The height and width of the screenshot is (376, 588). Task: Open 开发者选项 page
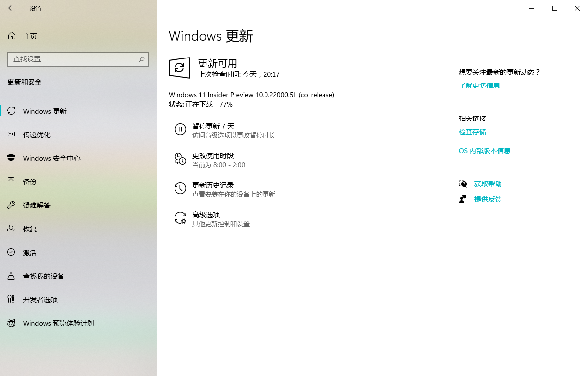(78, 300)
